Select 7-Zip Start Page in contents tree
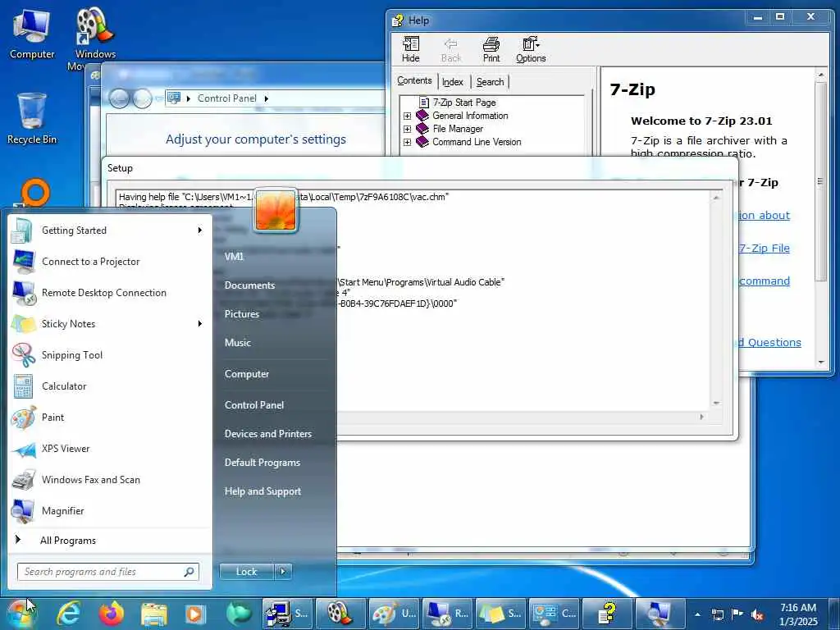This screenshot has width=840, height=630. click(x=464, y=103)
